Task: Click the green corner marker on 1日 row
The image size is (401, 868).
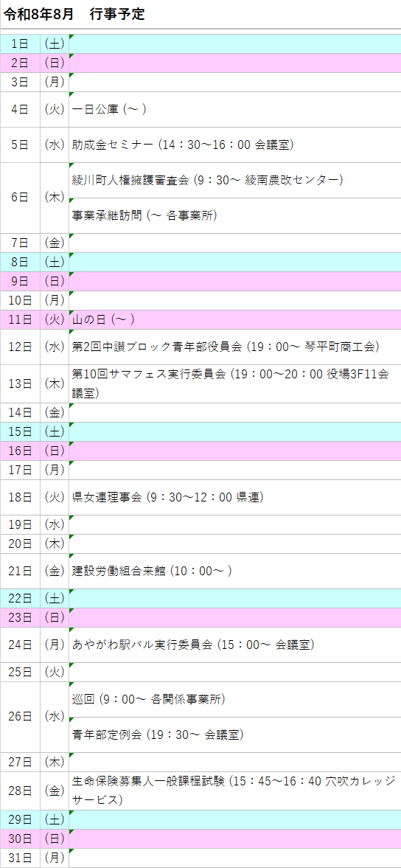Action: pyautogui.click(x=72, y=37)
